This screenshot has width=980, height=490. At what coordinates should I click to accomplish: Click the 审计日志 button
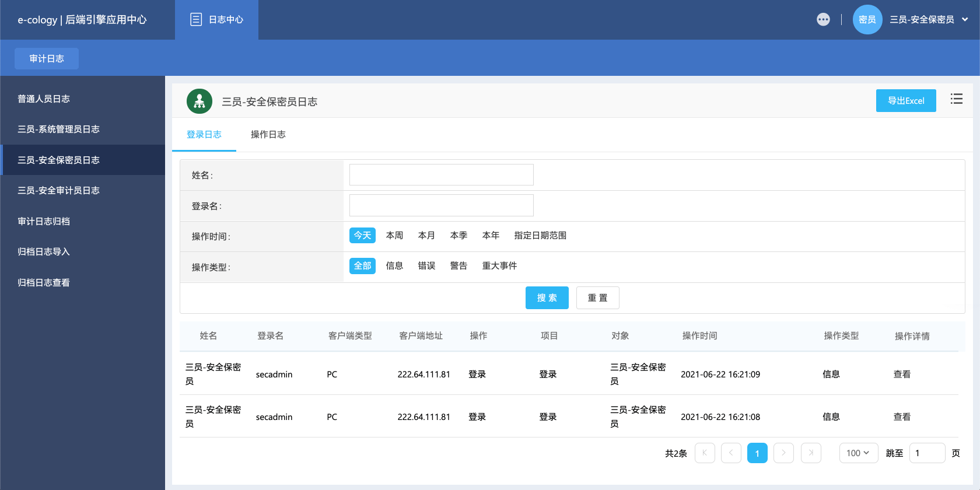tap(47, 58)
